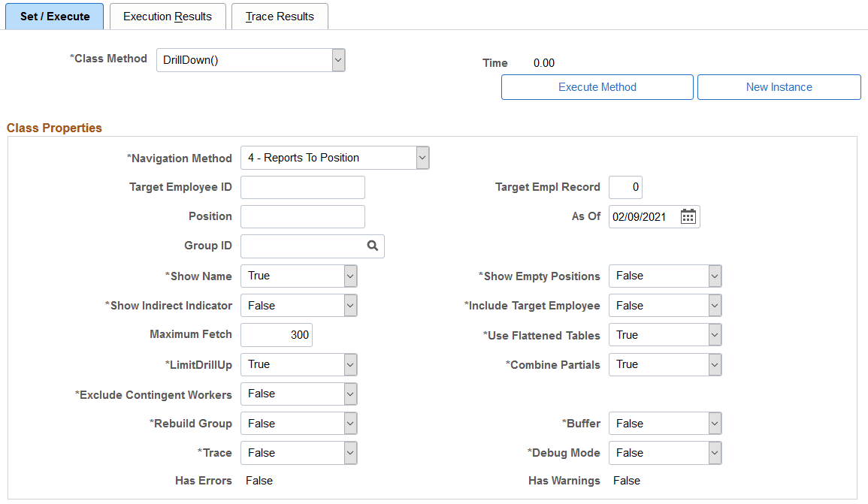The width and height of the screenshot is (868, 504).
Task: Change the Buffer setting from False
Action: 714,423
